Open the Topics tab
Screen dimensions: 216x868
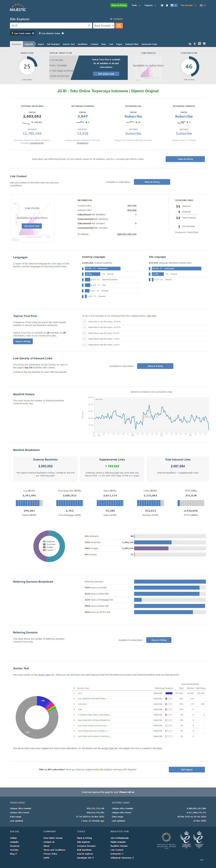click(x=41, y=44)
